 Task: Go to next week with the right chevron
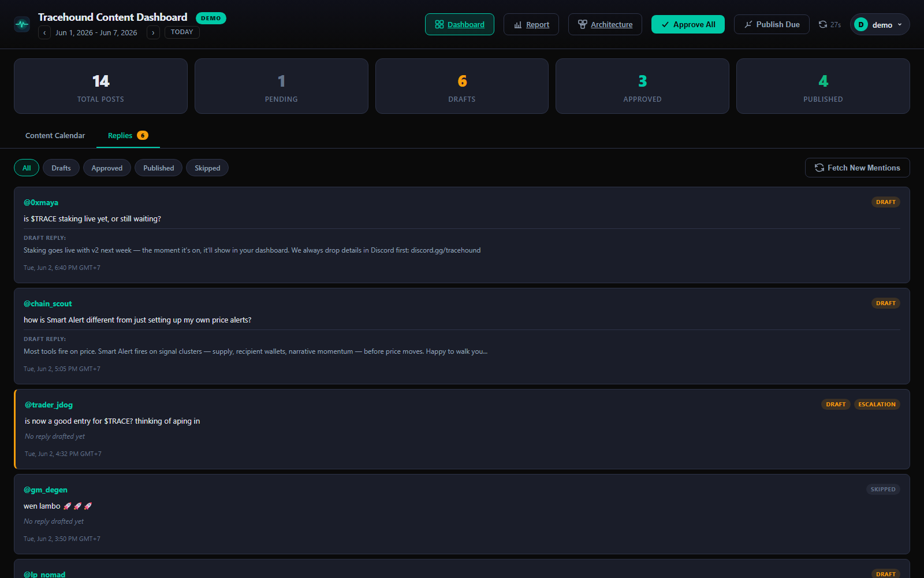pos(153,32)
